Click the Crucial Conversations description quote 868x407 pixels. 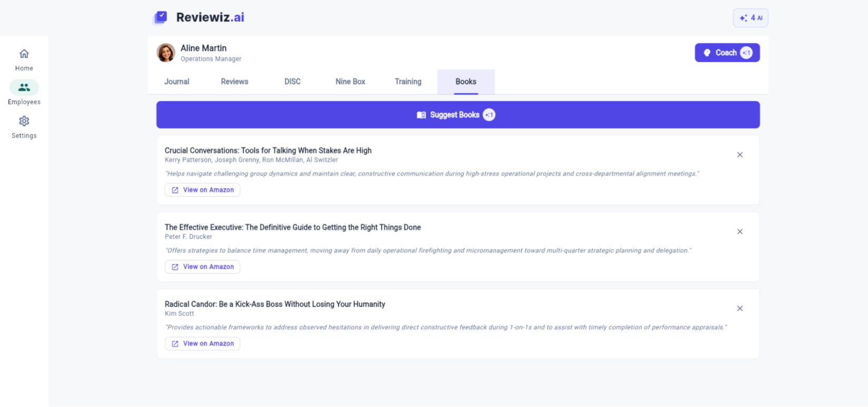coord(432,174)
